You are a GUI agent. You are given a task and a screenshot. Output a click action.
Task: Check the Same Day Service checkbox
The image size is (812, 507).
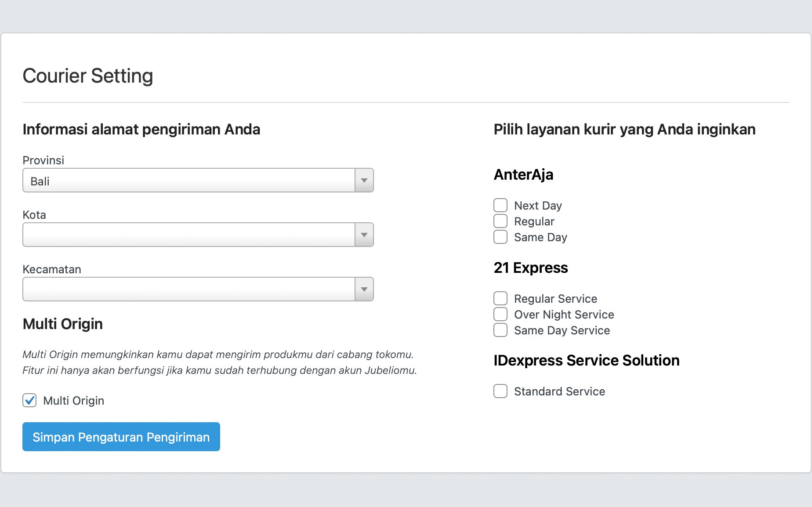[500, 330]
